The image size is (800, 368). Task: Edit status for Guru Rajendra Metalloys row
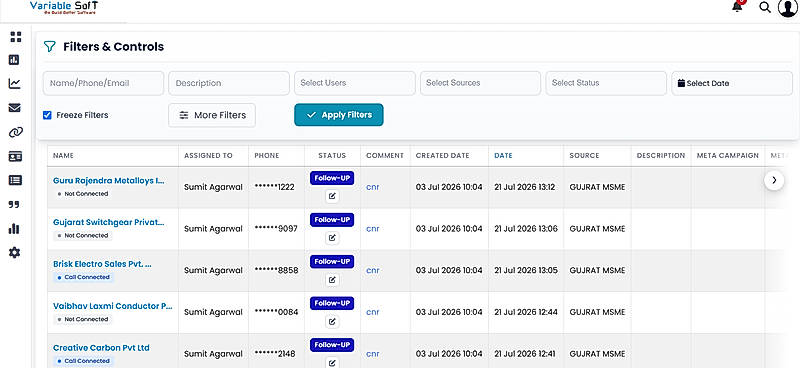click(x=332, y=196)
